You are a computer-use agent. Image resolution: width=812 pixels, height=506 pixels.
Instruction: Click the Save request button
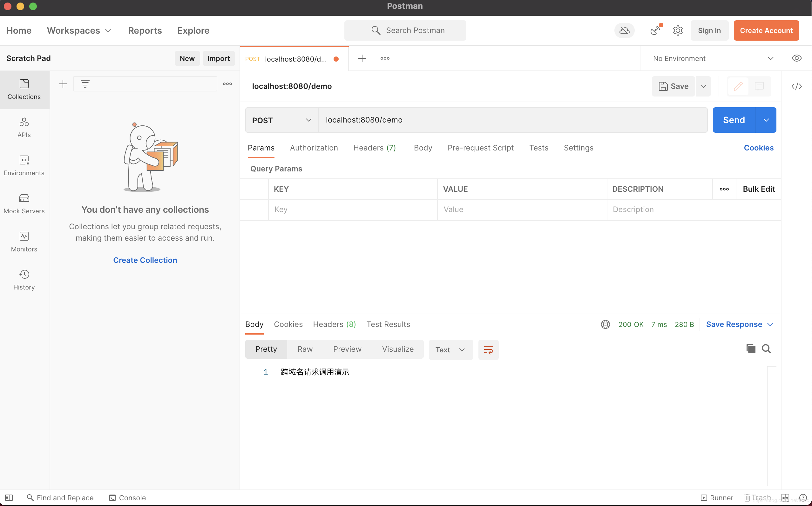click(673, 86)
